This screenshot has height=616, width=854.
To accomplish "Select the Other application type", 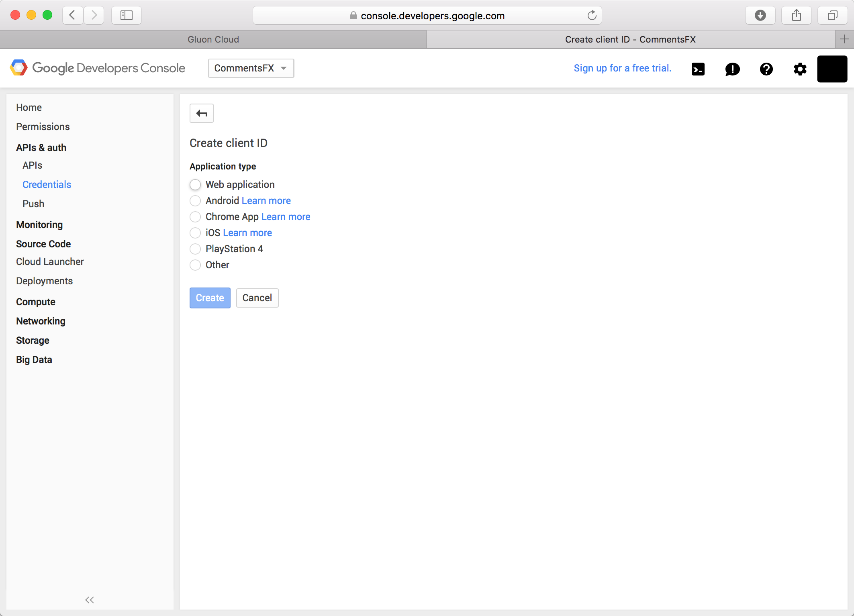I will pyautogui.click(x=195, y=265).
